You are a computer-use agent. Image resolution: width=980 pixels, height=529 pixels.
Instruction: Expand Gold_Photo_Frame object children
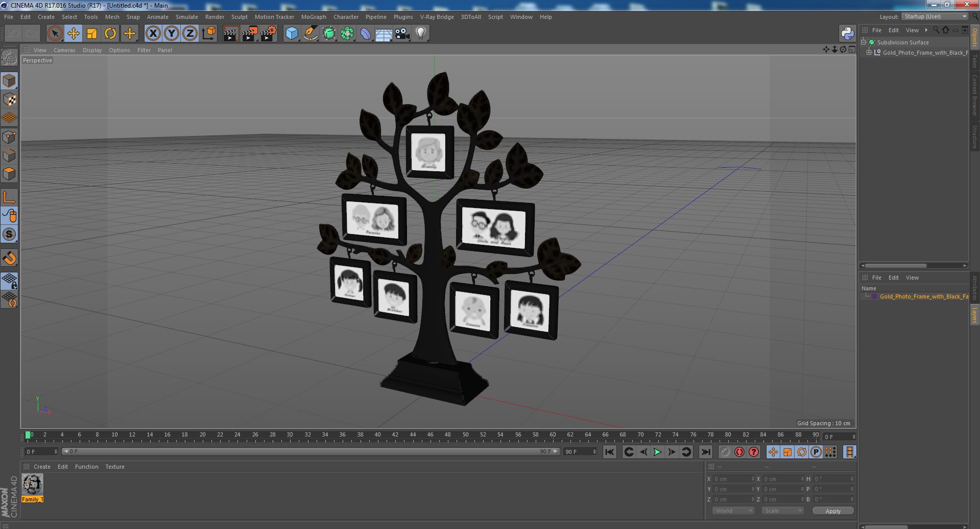pyautogui.click(x=869, y=53)
